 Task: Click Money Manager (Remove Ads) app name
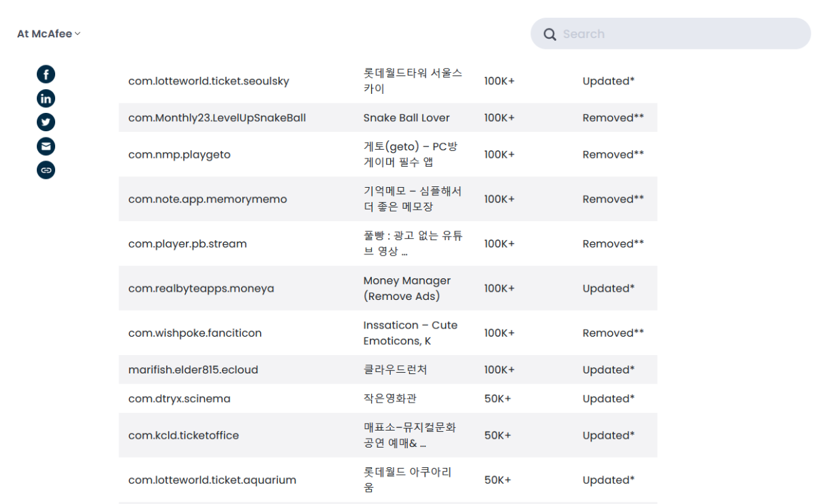[406, 288]
